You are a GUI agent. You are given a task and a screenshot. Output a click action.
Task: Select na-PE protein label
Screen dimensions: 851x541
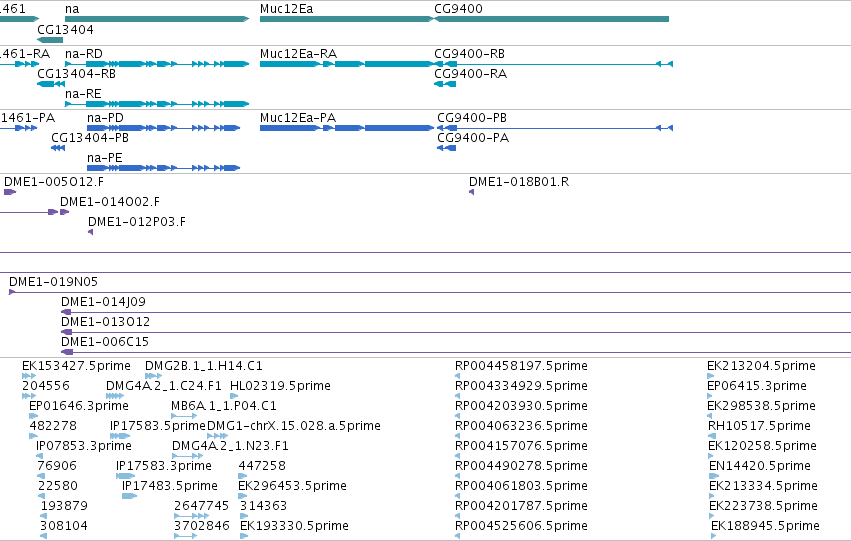click(105, 158)
